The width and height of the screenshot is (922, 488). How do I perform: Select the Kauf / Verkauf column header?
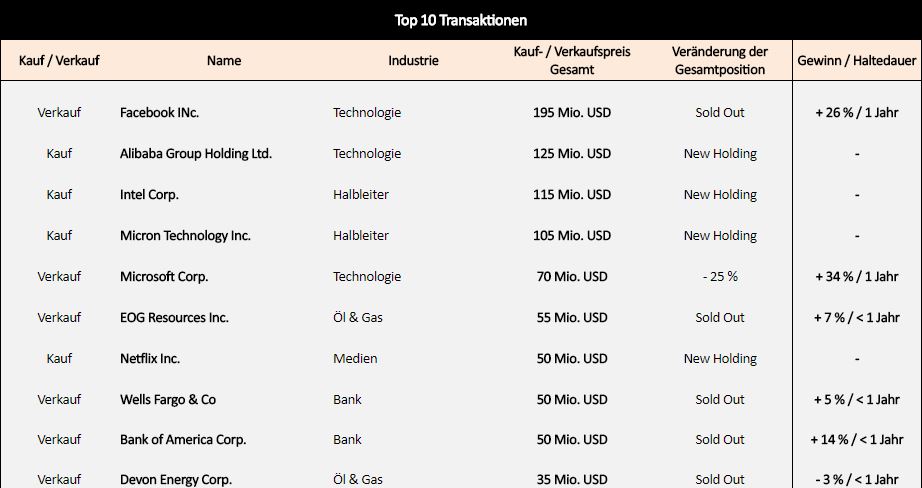59,61
